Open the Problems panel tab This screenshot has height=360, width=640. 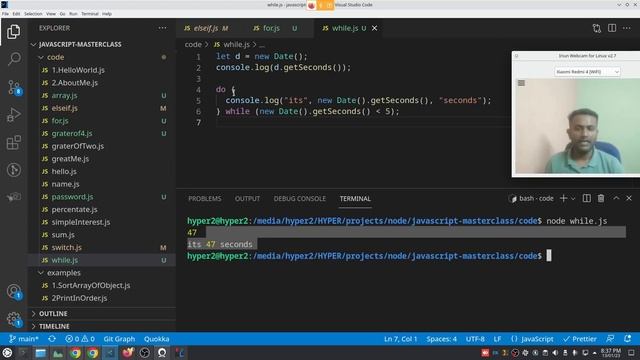(204, 199)
